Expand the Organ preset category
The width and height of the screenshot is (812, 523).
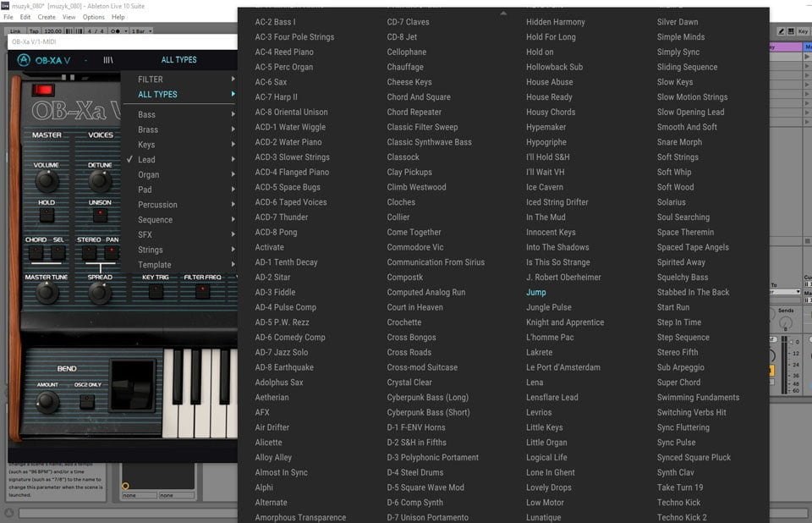pyautogui.click(x=179, y=174)
